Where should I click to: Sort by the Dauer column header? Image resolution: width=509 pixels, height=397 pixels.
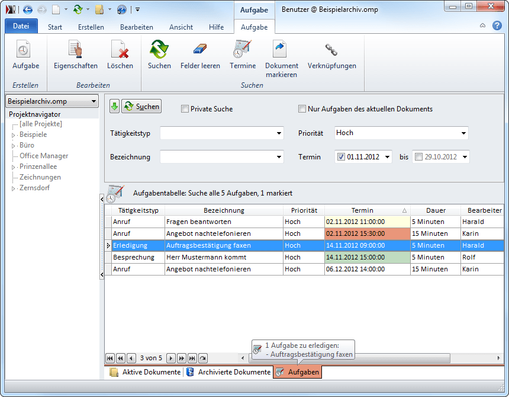tap(436, 210)
